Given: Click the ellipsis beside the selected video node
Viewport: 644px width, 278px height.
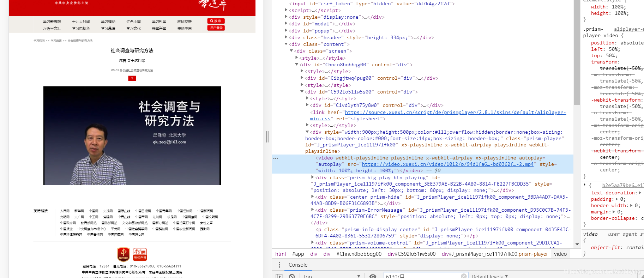Looking at the screenshot, I should pos(276,158).
